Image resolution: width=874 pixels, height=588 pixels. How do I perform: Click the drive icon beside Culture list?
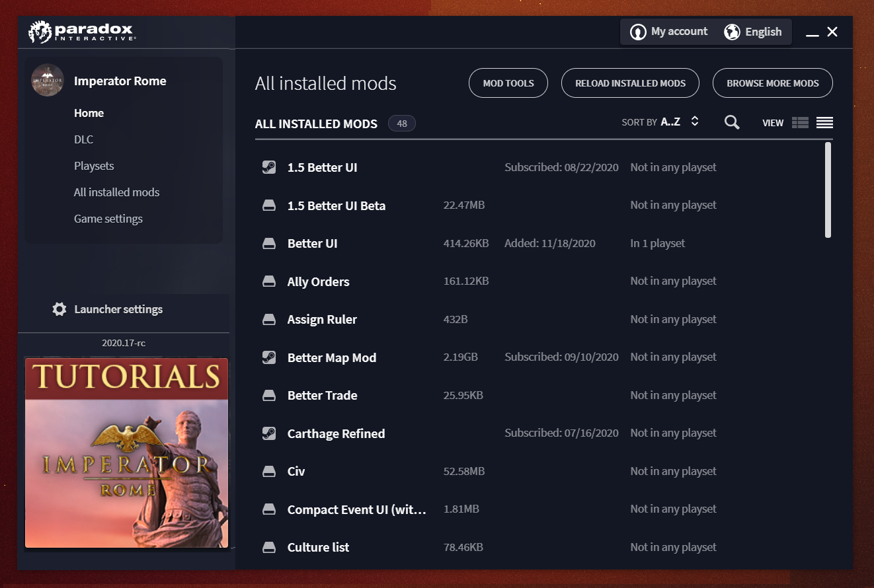268,547
